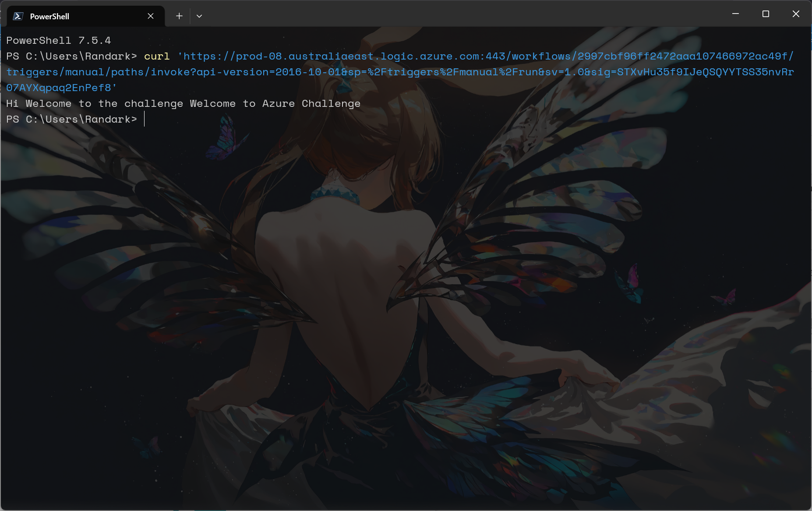
Task: Maximize the terminal window
Action: point(766,14)
